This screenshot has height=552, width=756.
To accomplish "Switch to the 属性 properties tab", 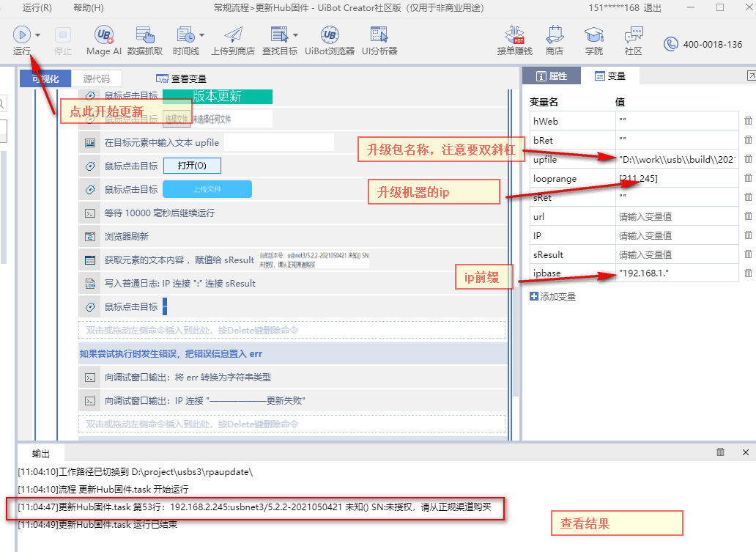I will pos(552,76).
